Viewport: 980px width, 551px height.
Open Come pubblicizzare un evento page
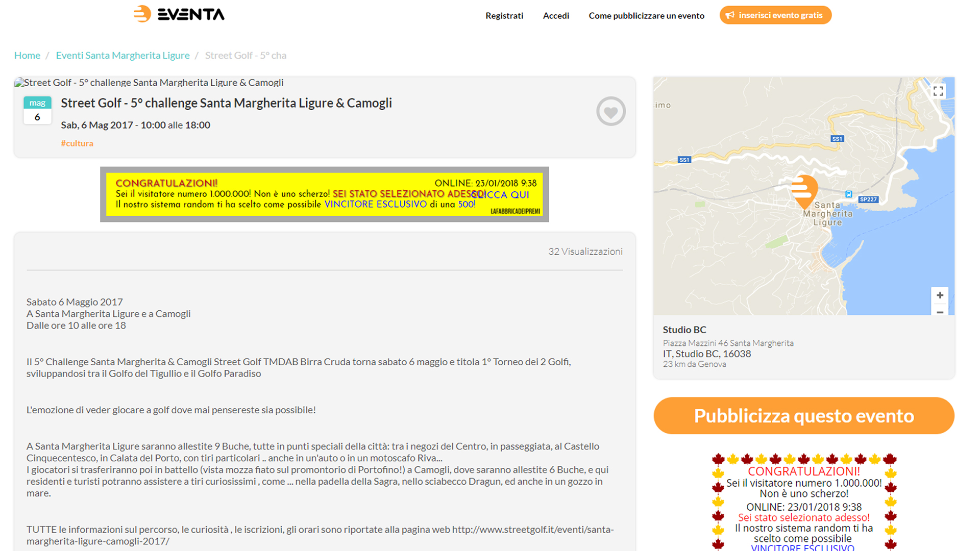[x=646, y=16]
